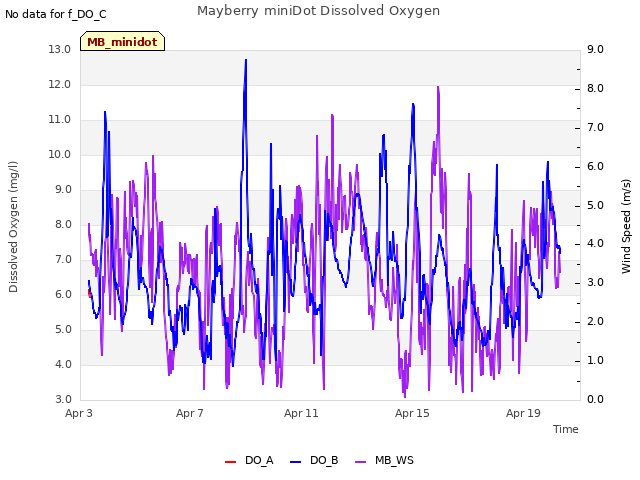Click the Apr 3 date tick label
Screen dimensions: 640x480
coord(79,413)
